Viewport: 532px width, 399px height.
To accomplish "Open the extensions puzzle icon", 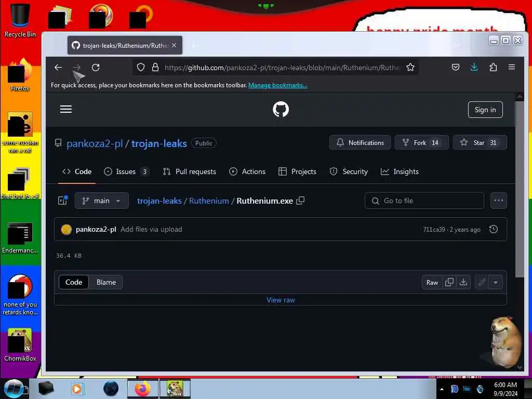I will (x=493, y=67).
